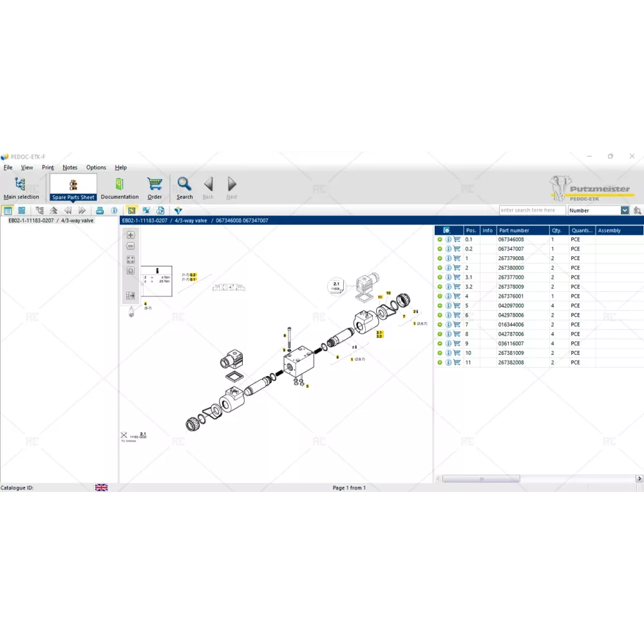644x644 pixels.
Task: Open the Main selection view
Action: tap(21, 188)
